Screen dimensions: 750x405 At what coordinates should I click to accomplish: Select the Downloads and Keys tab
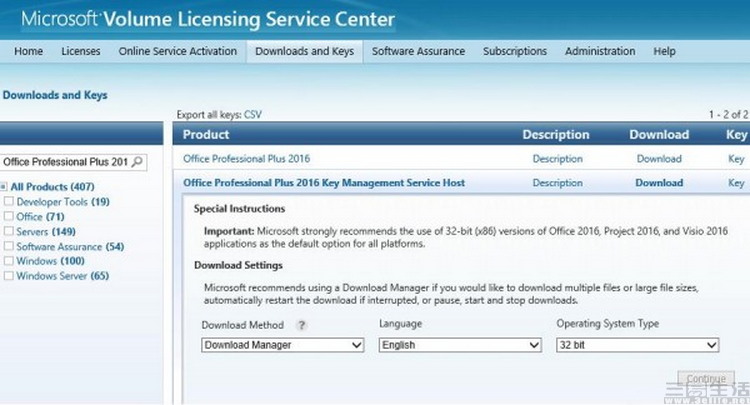pos(305,51)
